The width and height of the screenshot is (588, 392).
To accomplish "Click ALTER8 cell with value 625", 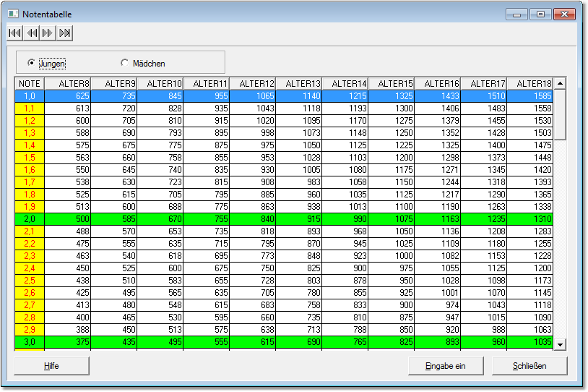I will tap(68, 95).
